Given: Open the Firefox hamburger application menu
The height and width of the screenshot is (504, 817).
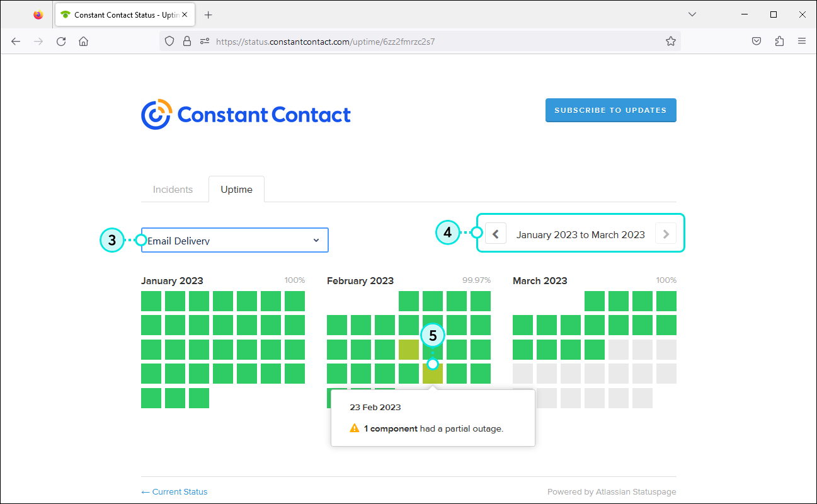Looking at the screenshot, I should coord(802,41).
